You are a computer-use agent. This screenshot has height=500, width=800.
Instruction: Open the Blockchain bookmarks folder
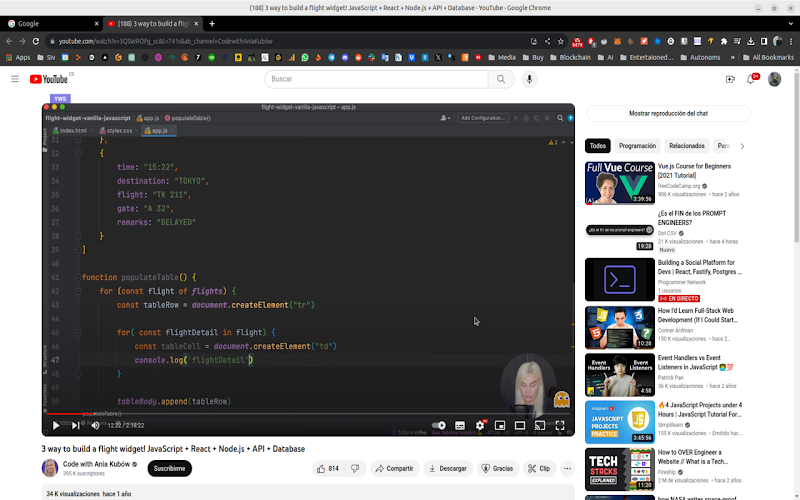570,58
